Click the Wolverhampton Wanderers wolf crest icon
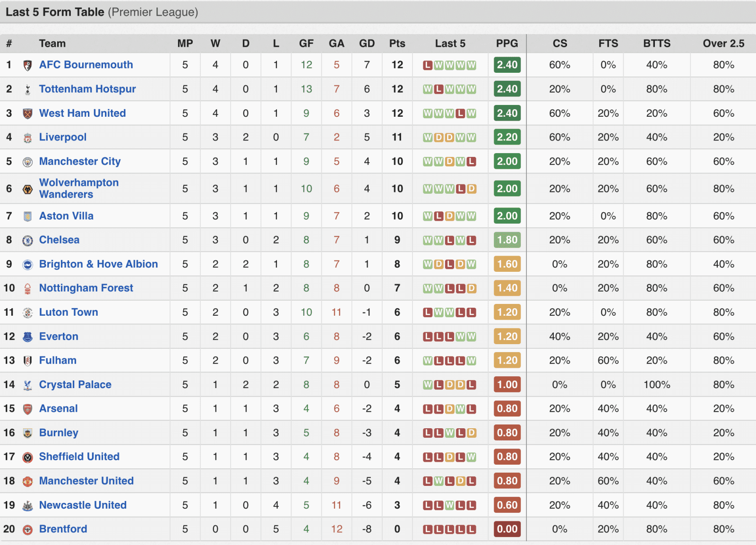 click(27, 189)
